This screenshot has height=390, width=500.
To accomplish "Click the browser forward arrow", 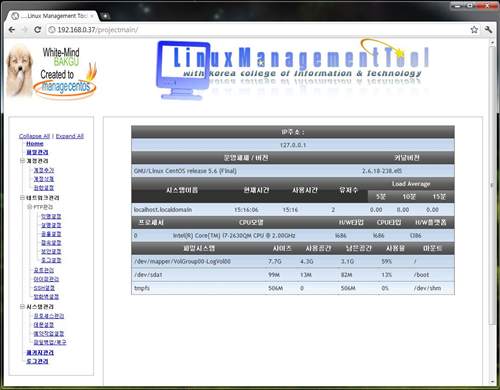I will pyautogui.click(x=25, y=30).
